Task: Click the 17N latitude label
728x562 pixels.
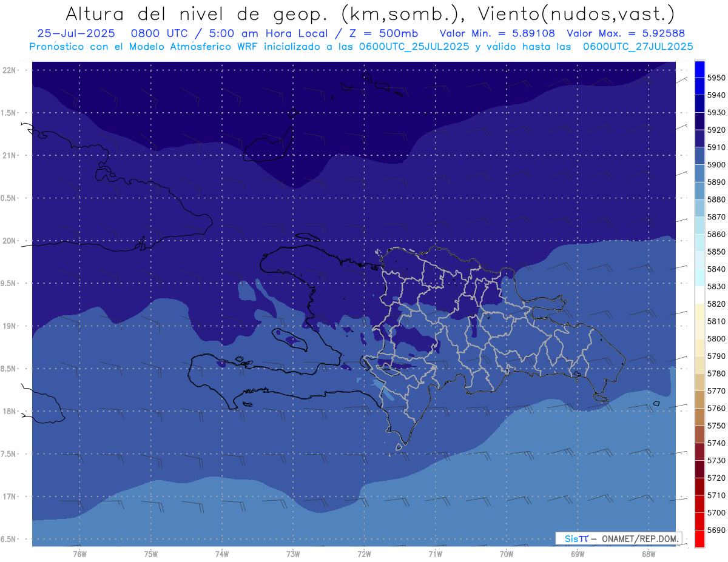Action: tap(10, 497)
